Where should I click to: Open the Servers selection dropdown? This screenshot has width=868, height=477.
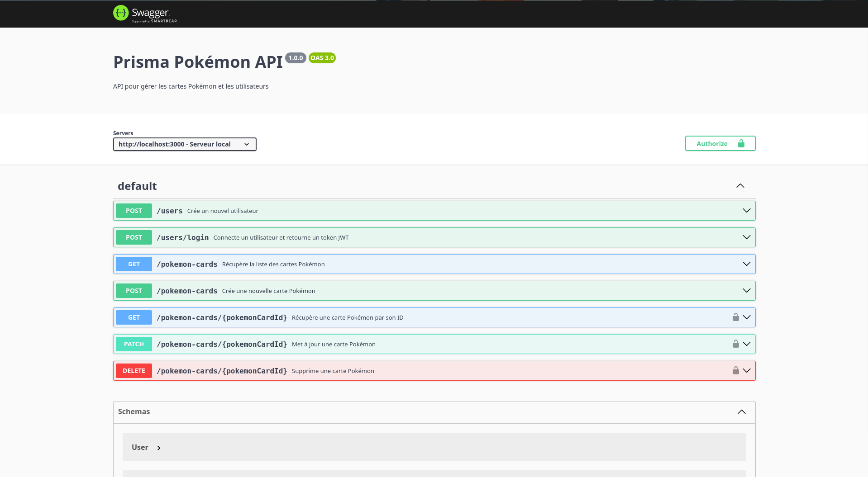click(x=184, y=144)
